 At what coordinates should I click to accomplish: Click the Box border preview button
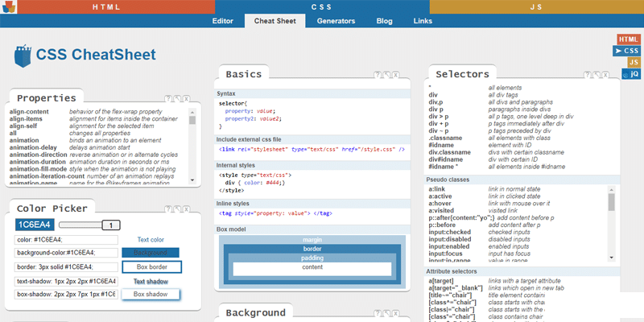pos(151,266)
